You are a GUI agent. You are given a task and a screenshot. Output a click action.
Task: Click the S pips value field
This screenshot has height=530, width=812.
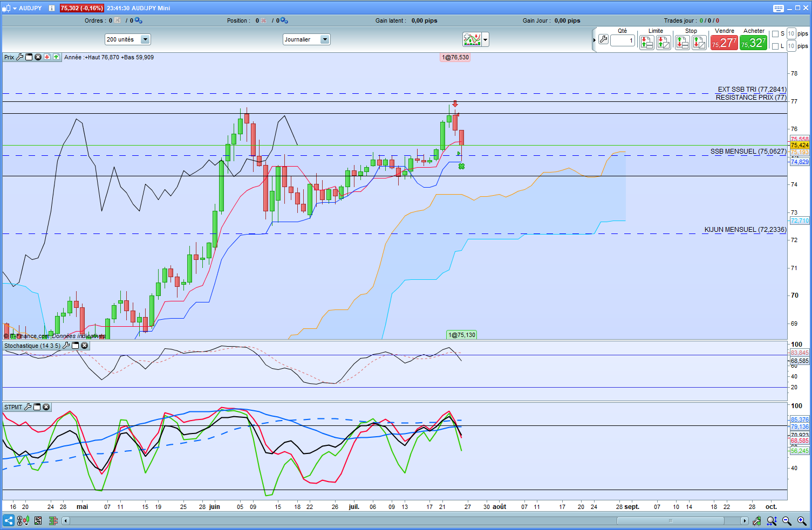[x=791, y=33]
